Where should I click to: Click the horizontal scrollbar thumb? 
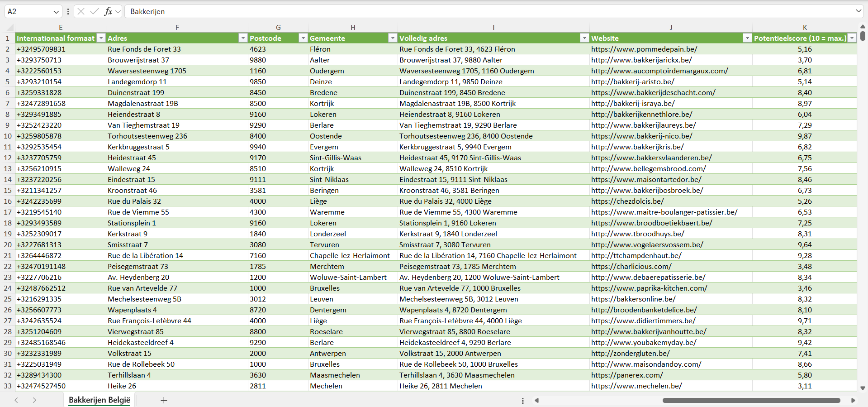coord(751,400)
